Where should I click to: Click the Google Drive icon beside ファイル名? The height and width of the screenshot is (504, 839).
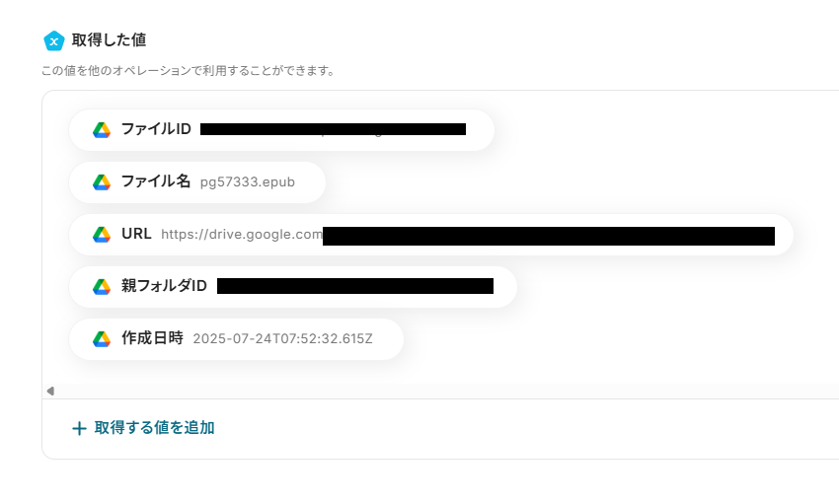pyautogui.click(x=102, y=182)
